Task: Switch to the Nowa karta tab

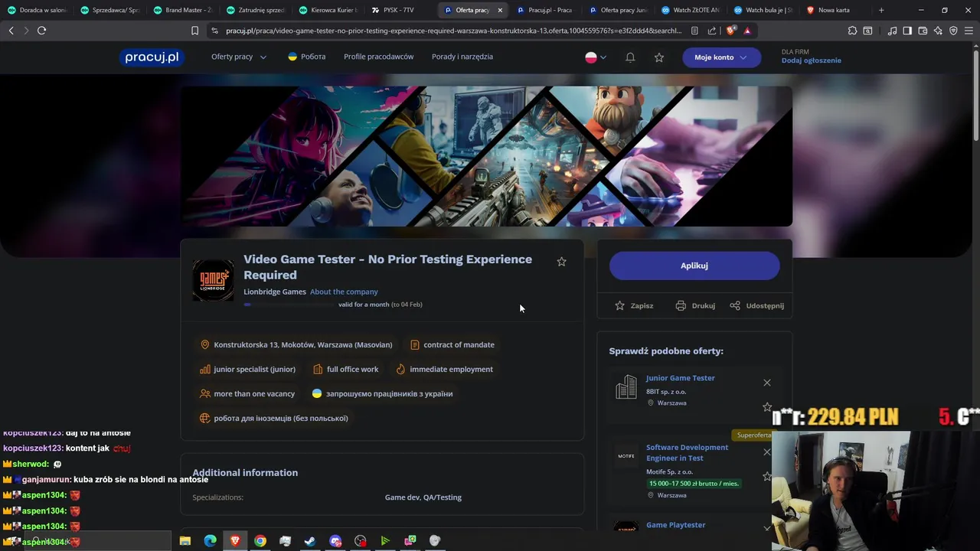Action: point(835,10)
